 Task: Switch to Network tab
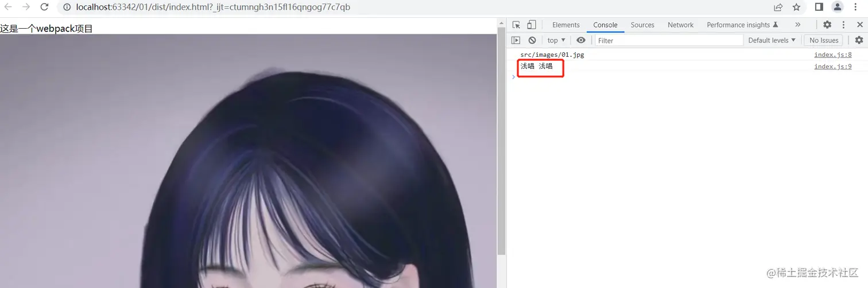click(681, 25)
